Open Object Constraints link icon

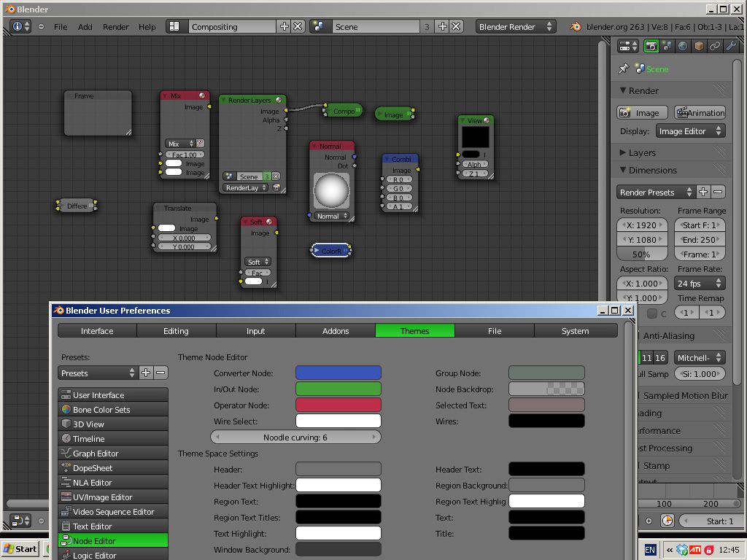coord(714,45)
